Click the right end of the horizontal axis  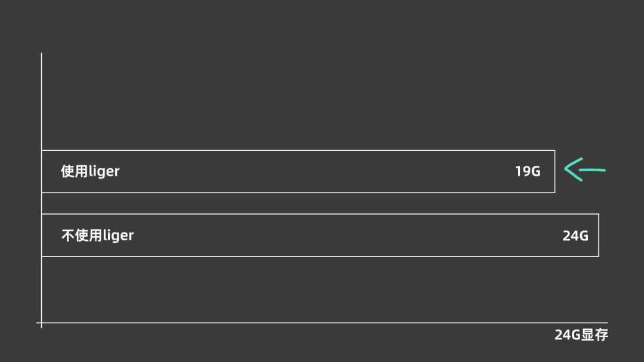point(606,323)
